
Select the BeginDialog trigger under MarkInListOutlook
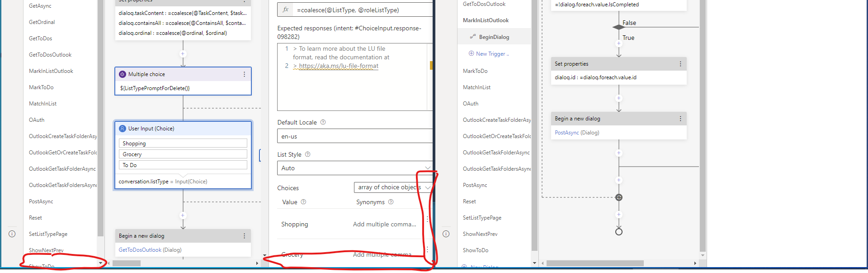pos(494,37)
